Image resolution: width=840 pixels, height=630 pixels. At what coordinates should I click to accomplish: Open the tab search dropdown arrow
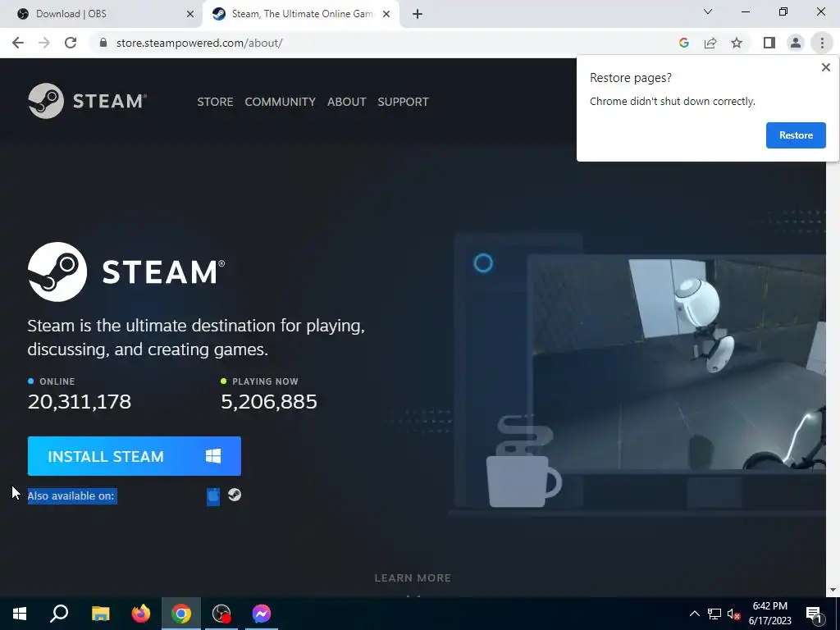coord(708,11)
